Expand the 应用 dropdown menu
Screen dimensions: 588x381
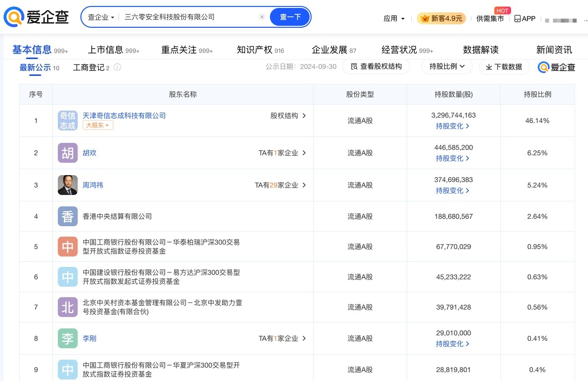coord(394,18)
